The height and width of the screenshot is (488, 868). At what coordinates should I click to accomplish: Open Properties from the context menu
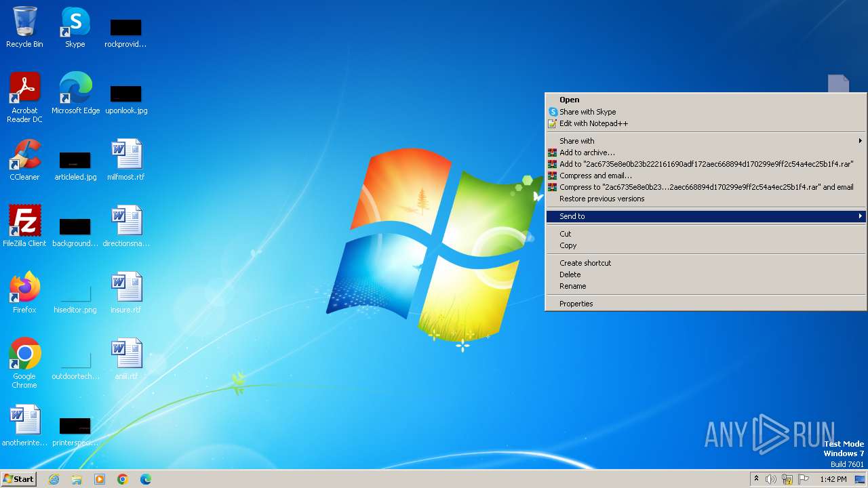(706, 304)
